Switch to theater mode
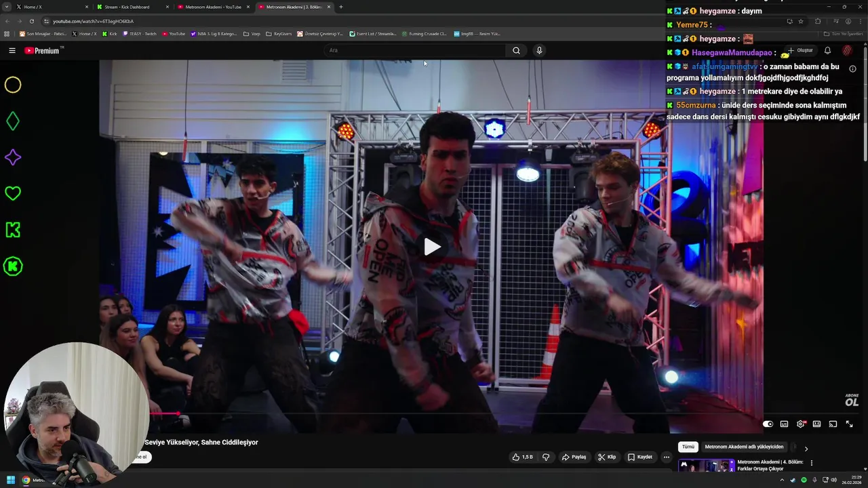 coord(816,424)
